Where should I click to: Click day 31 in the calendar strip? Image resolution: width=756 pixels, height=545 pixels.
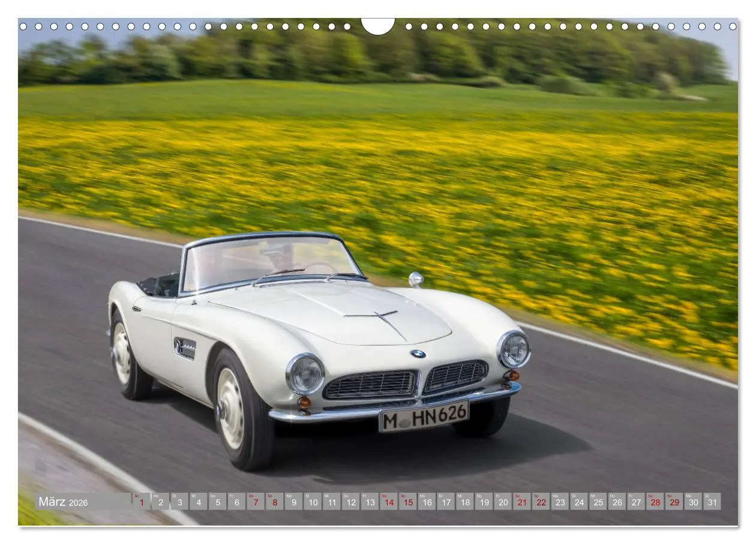pyautogui.click(x=713, y=502)
